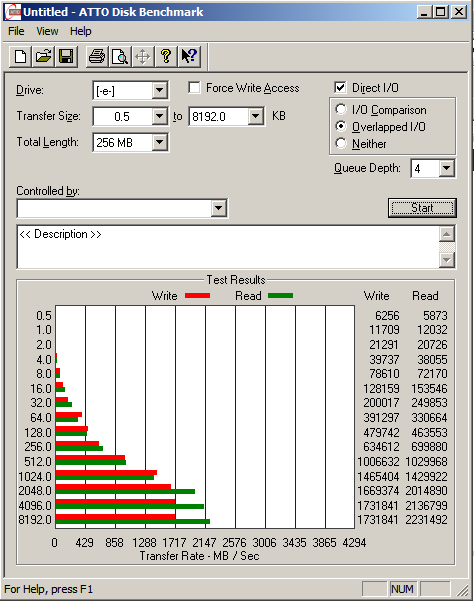Click the Test Results group title

point(236,280)
